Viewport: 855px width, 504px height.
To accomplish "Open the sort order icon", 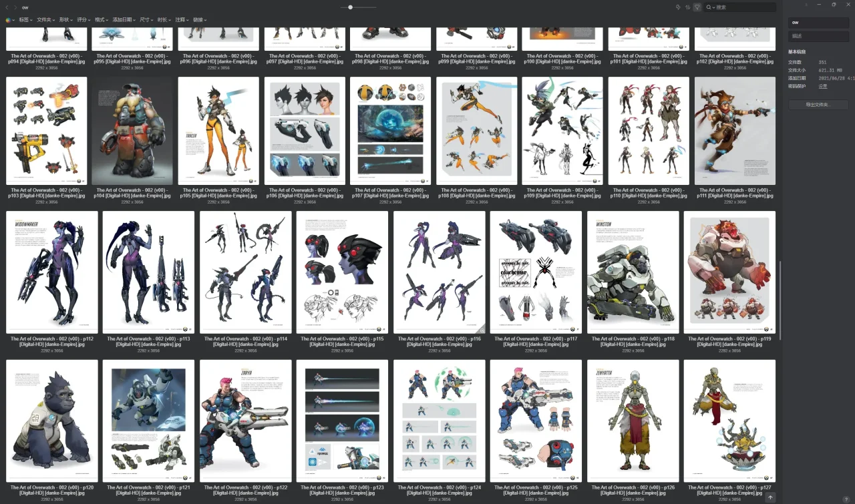I will coord(687,7).
